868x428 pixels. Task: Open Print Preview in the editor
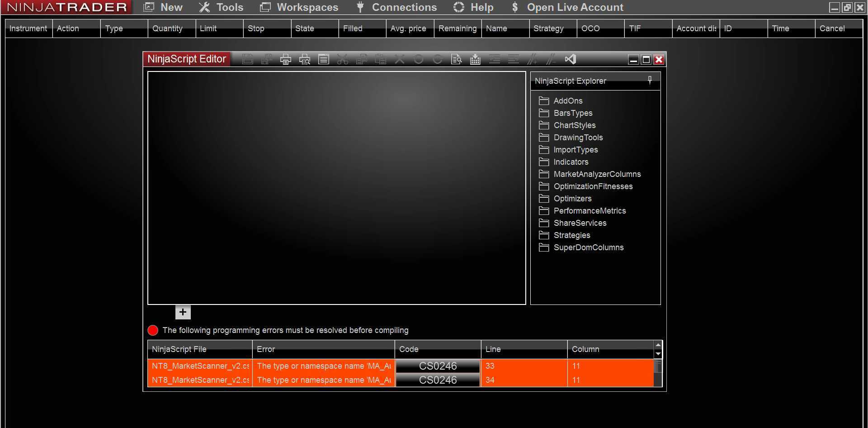pos(304,59)
